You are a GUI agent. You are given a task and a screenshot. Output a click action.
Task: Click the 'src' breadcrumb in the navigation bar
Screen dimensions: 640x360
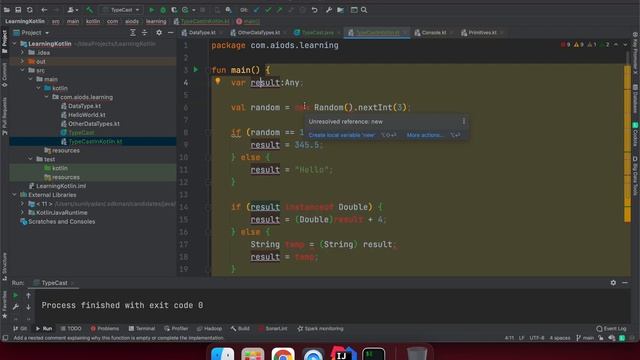[x=56, y=21]
